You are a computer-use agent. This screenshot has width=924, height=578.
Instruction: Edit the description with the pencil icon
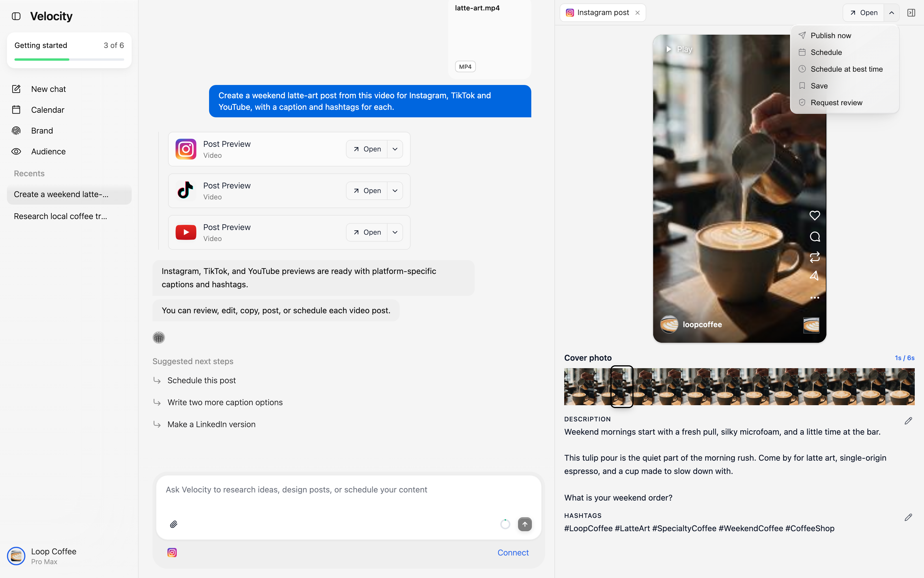[908, 420]
